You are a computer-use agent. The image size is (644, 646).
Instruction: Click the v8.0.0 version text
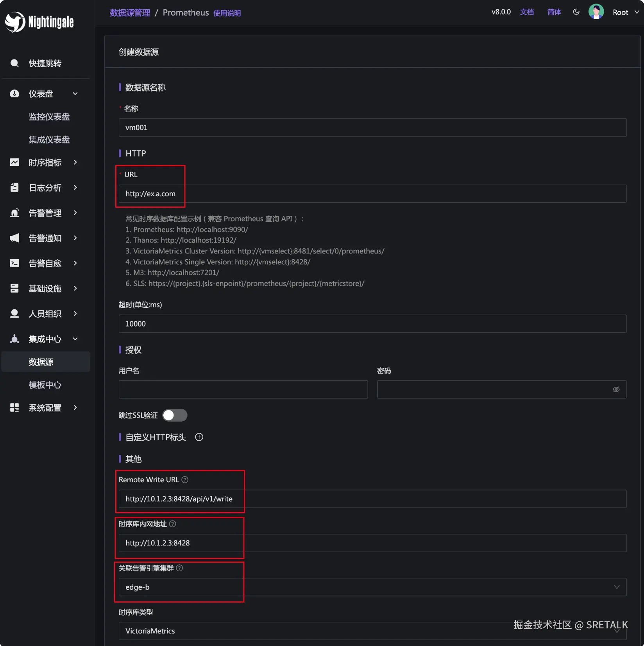pyautogui.click(x=501, y=12)
